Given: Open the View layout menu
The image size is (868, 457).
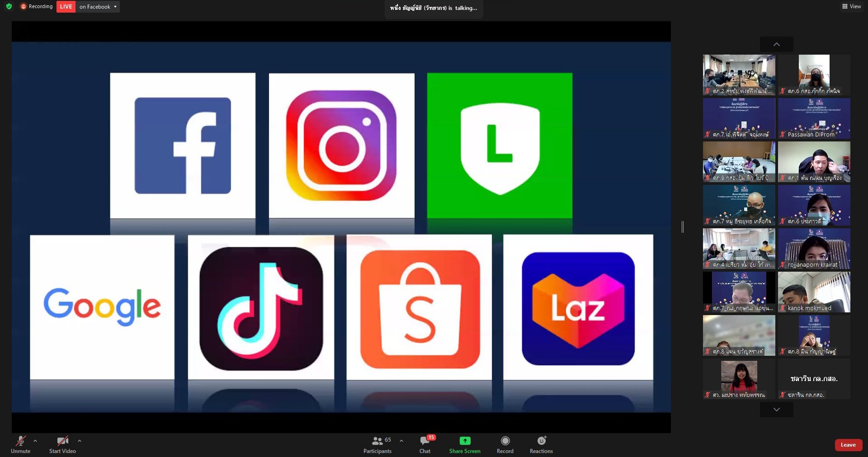Looking at the screenshot, I should 851,6.
